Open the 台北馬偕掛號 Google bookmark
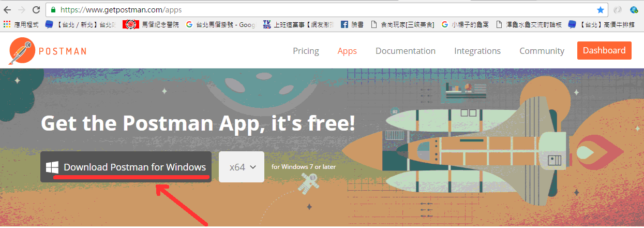644x228 pixels. tap(220, 24)
